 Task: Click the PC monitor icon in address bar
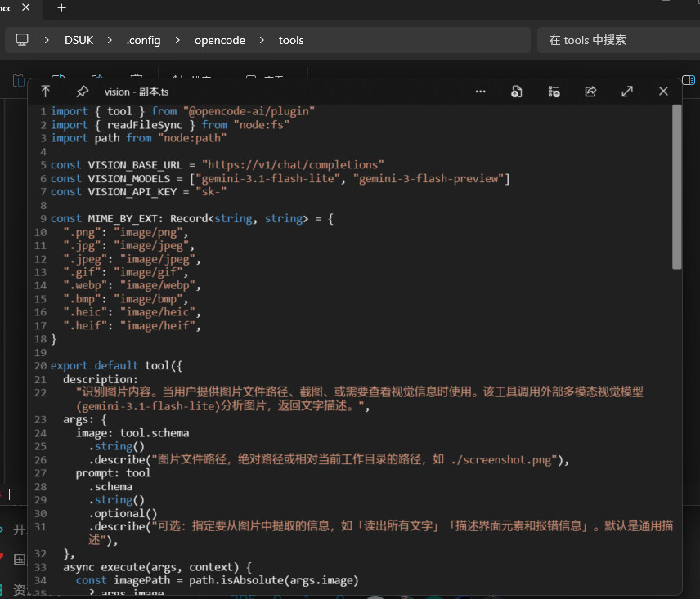pos(22,40)
